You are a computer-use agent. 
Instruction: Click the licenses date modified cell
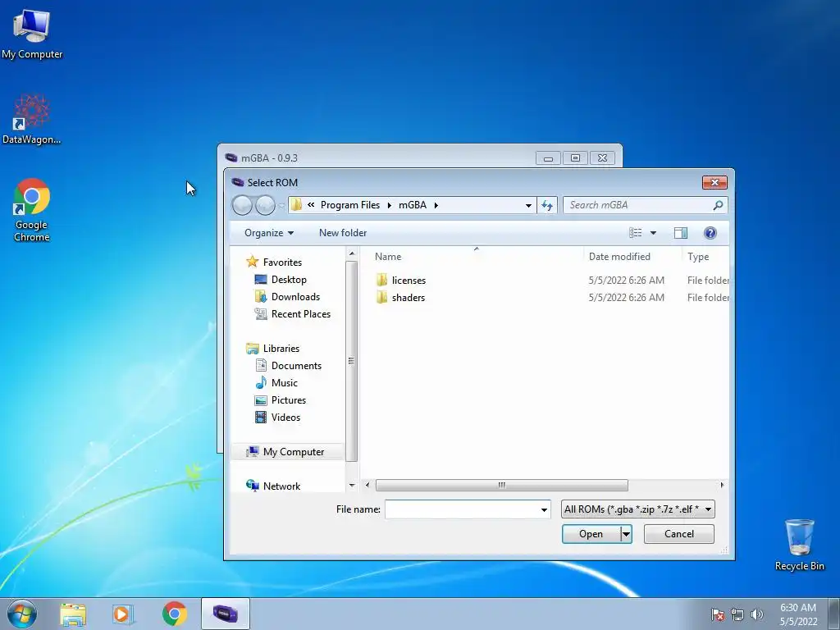626,281
